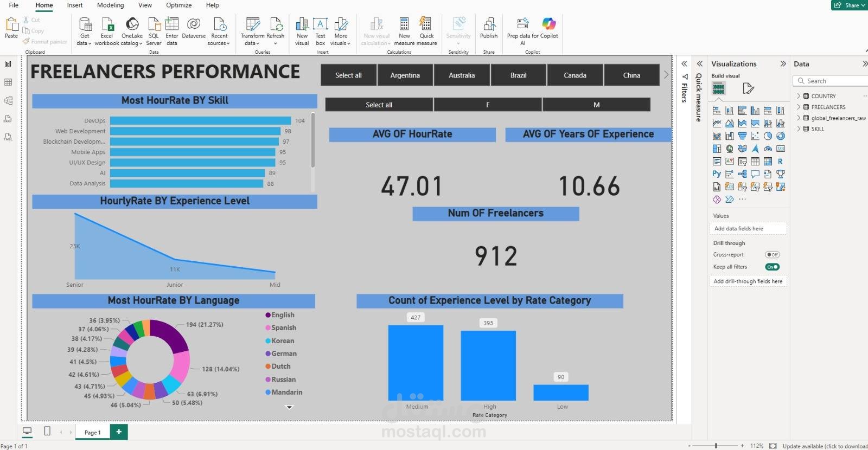Insert an R script visual

tap(781, 162)
